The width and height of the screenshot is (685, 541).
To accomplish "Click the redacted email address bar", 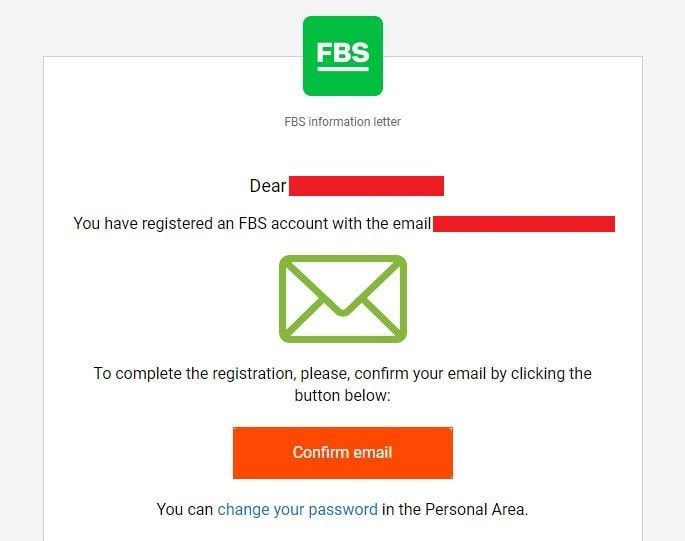I will 524,223.
